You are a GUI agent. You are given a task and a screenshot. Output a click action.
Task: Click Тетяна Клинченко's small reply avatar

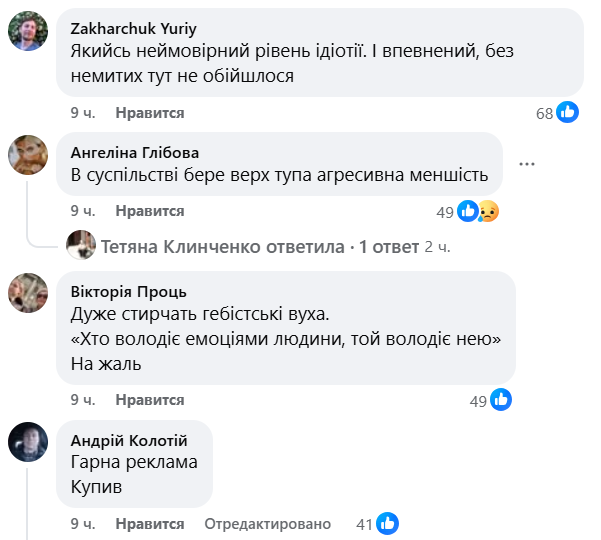coord(81,246)
